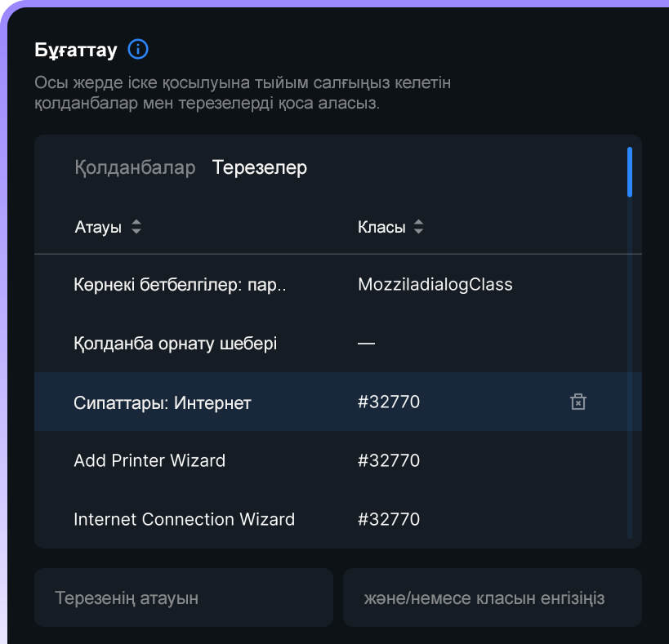Delete the Сипаттары: Интернет row via trash icon
Viewport: 669px width, 644px height.
(578, 402)
